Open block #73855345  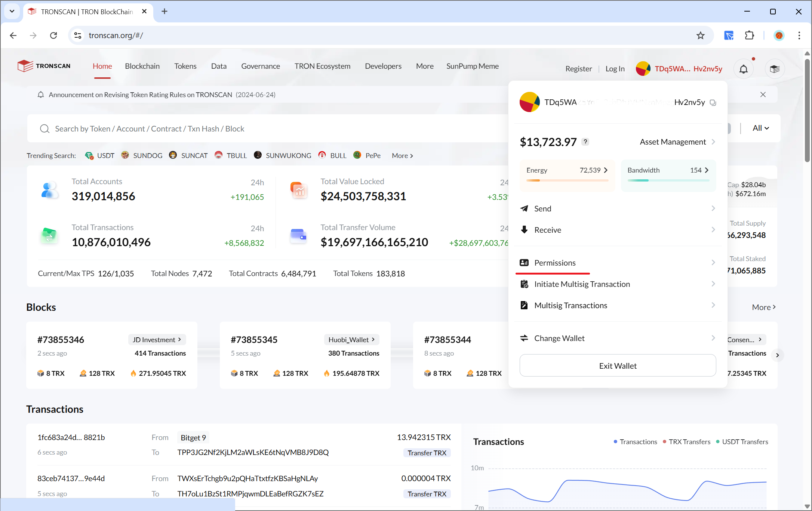tap(254, 340)
